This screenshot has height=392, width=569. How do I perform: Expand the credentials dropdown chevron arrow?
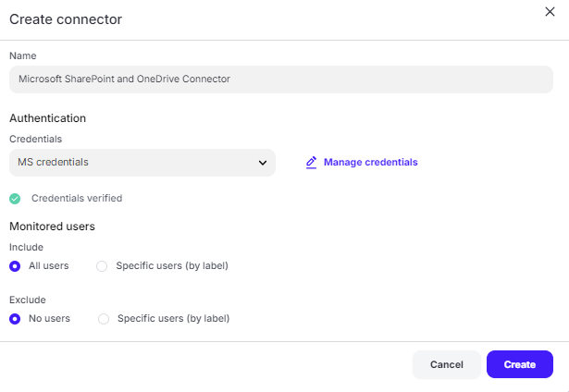(x=263, y=163)
